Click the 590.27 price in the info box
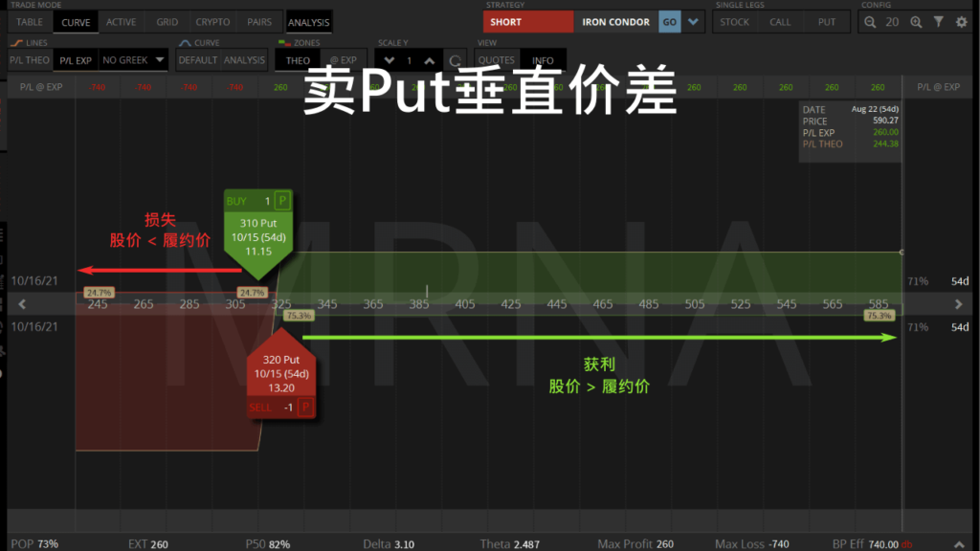The image size is (980, 551). coord(885,121)
